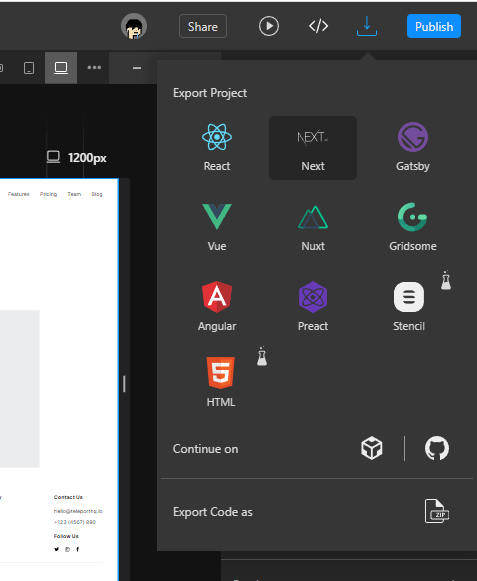Open the user avatar profile menu

[x=134, y=26]
